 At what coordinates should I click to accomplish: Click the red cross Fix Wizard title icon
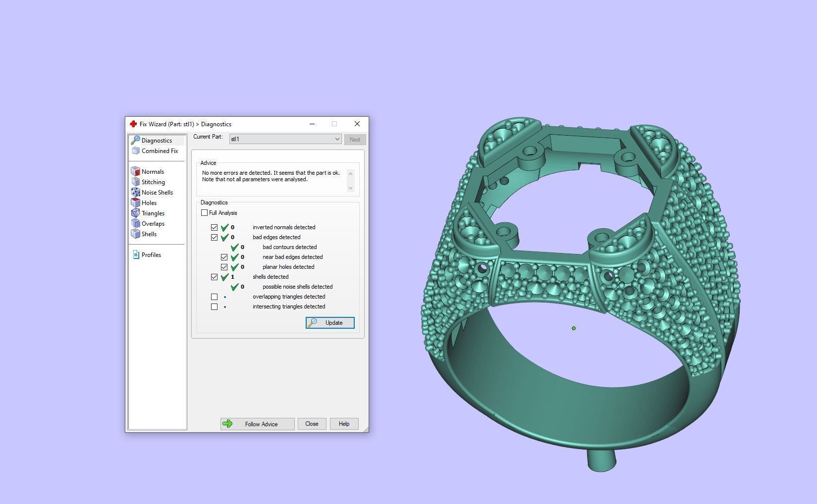133,124
